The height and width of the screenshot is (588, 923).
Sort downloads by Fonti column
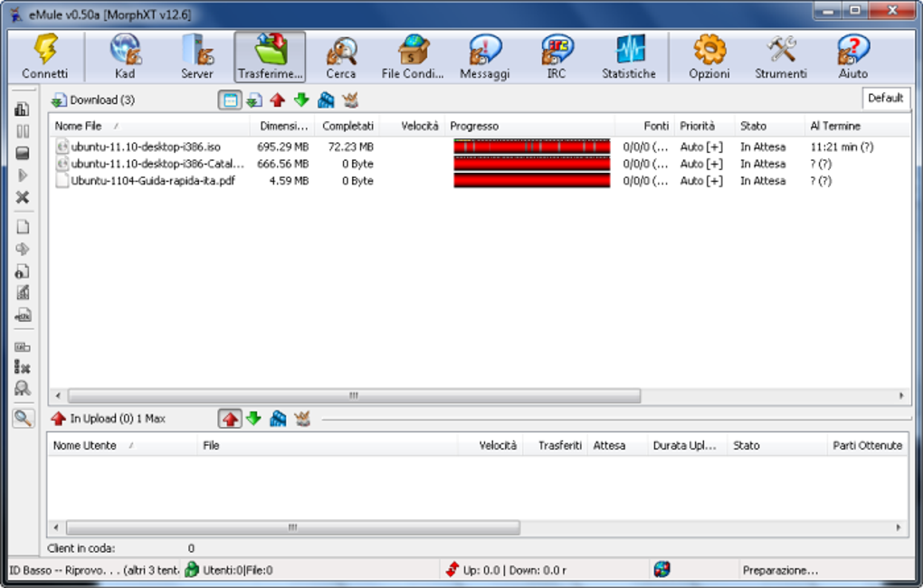click(x=645, y=126)
